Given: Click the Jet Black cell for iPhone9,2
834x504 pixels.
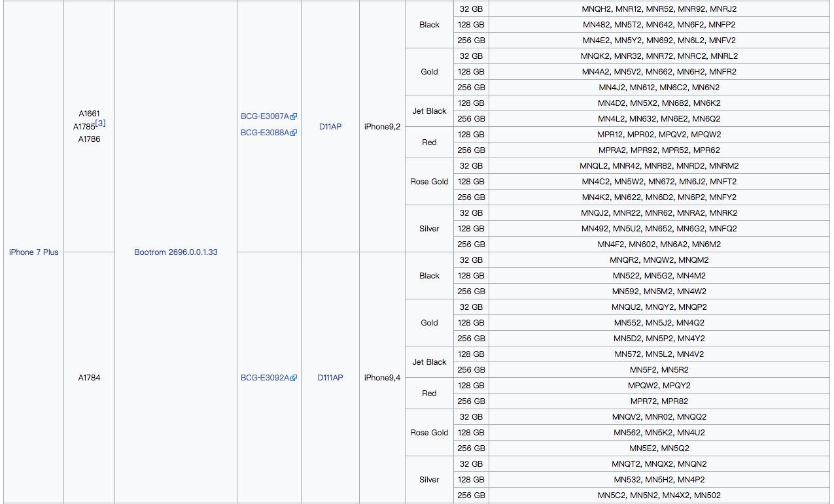Looking at the screenshot, I should click(429, 111).
